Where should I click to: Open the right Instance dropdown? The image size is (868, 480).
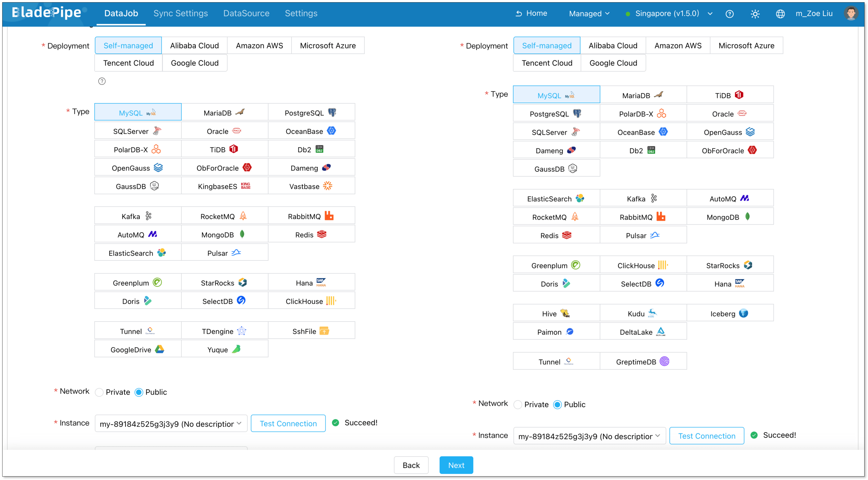click(x=589, y=436)
